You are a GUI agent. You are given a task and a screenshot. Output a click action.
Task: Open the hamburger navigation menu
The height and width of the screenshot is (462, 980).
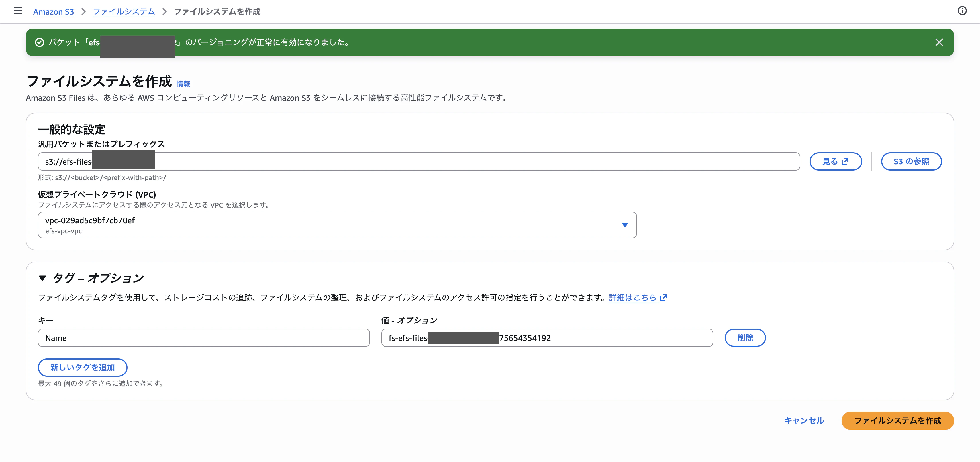click(17, 11)
